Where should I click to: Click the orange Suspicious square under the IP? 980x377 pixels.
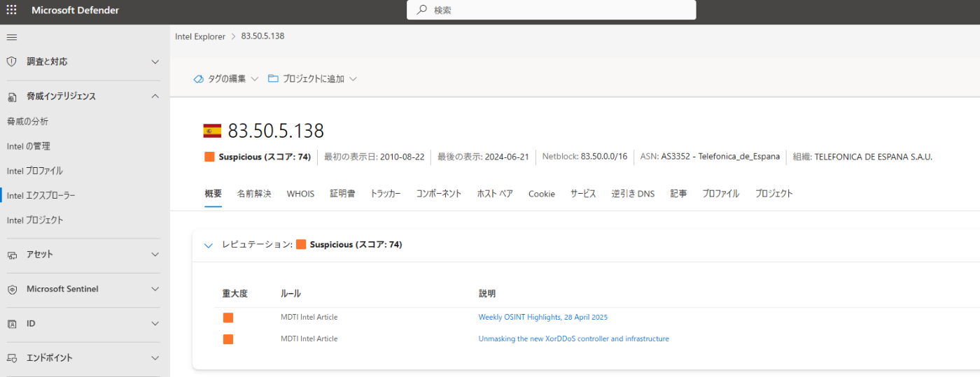(x=209, y=157)
